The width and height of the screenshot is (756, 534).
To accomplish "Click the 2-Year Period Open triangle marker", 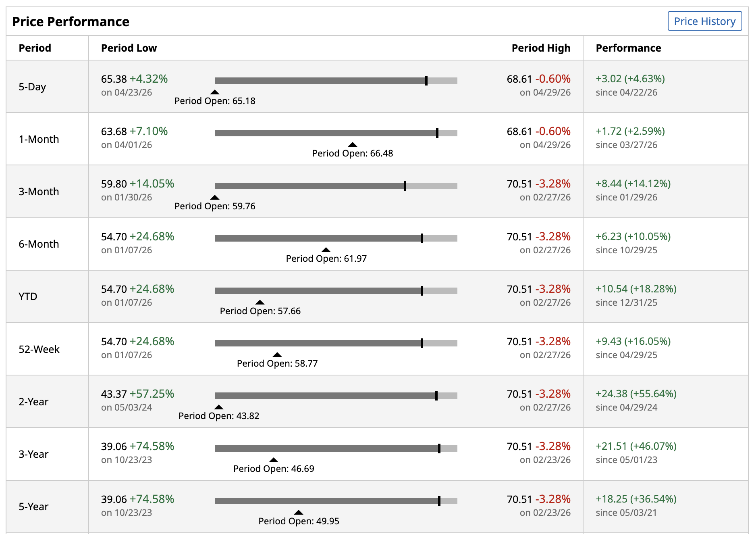I will click(x=219, y=407).
